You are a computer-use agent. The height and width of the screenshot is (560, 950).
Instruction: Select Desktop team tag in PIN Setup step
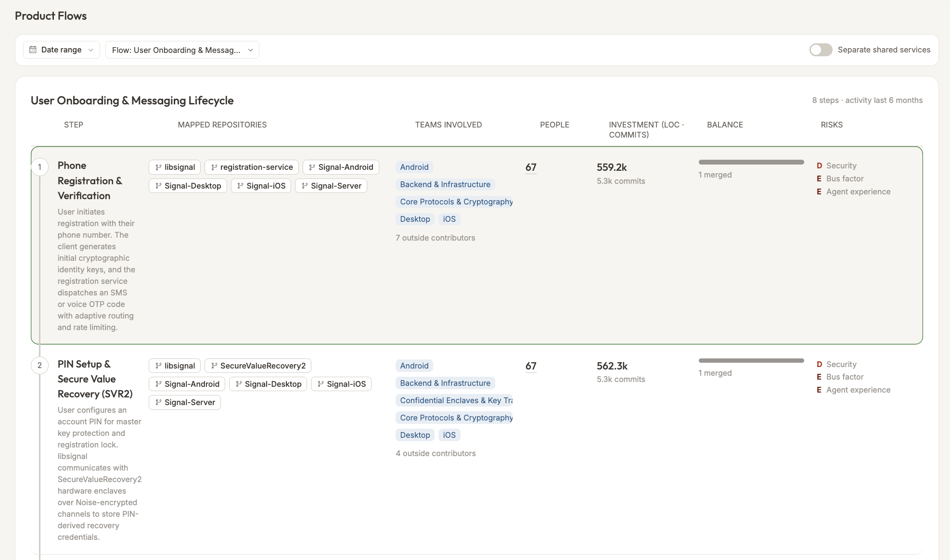point(415,435)
